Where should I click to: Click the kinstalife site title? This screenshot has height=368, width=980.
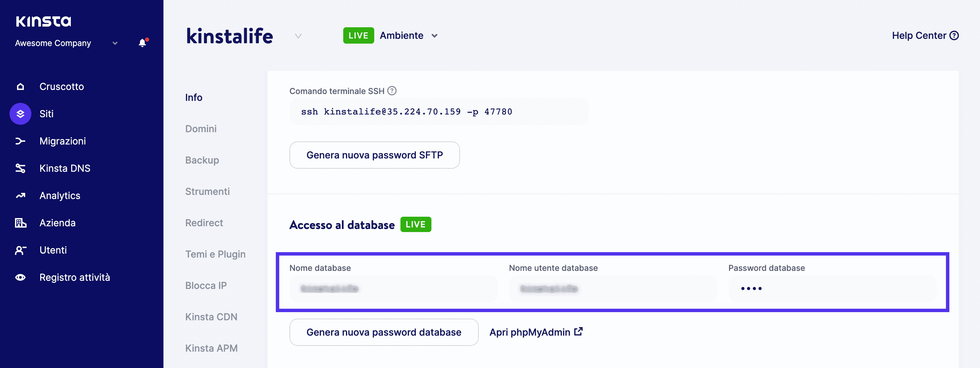tap(230, 36)
